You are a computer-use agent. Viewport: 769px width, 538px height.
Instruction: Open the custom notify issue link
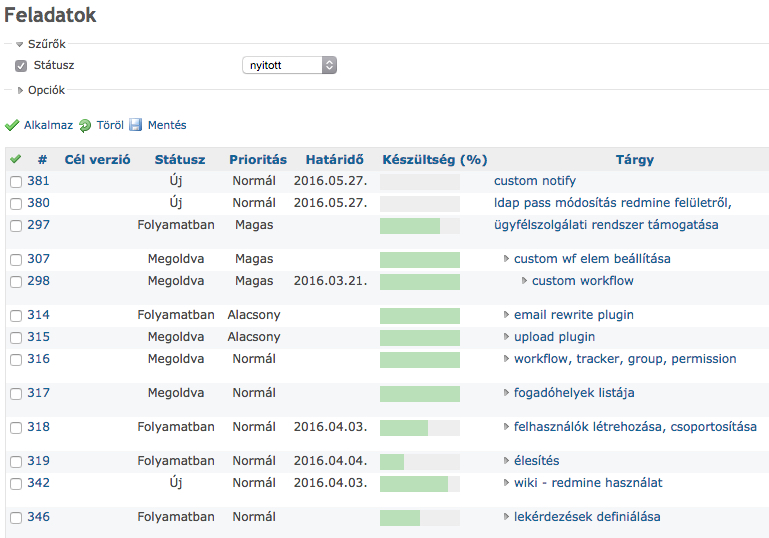(x=535, y=181)
